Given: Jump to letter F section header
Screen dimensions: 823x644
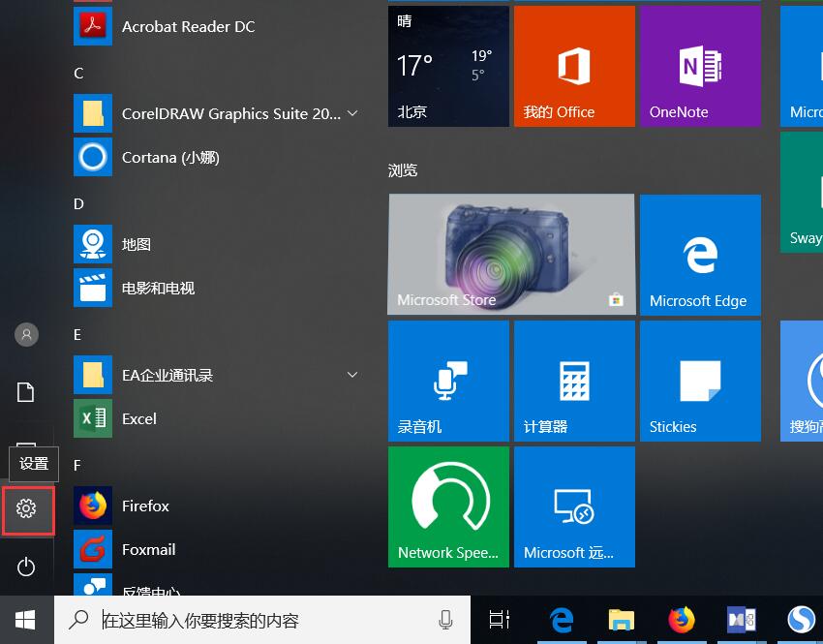Looking at the screenshot, I should [77, 465].
